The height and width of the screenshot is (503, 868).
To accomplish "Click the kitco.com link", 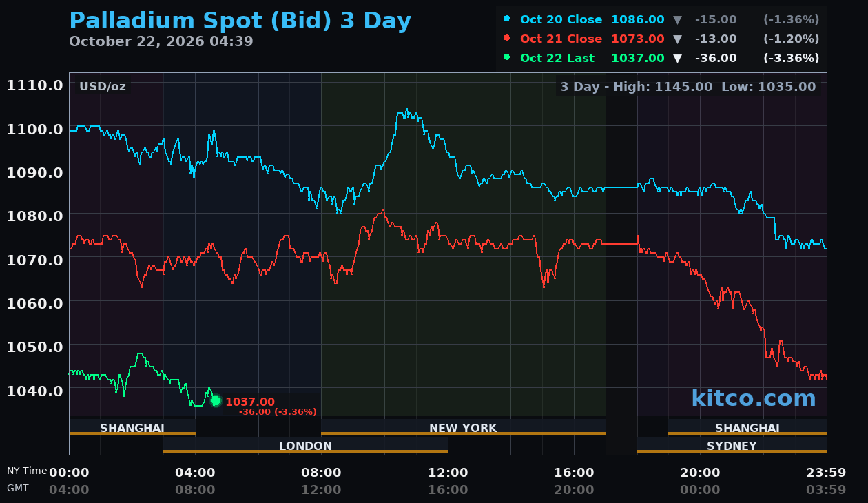I will [x=754, y=398].
